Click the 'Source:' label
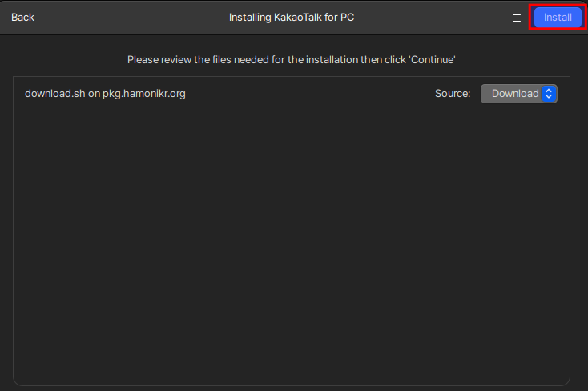 453,94
